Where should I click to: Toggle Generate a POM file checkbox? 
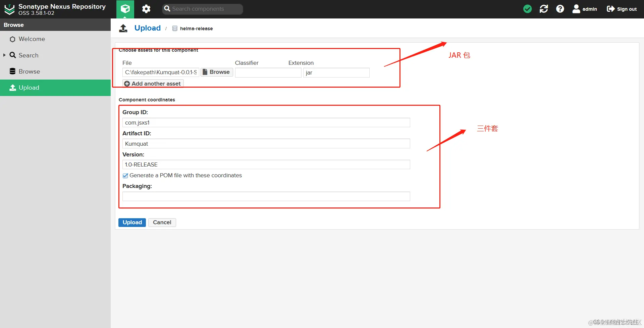pos(125,176)
